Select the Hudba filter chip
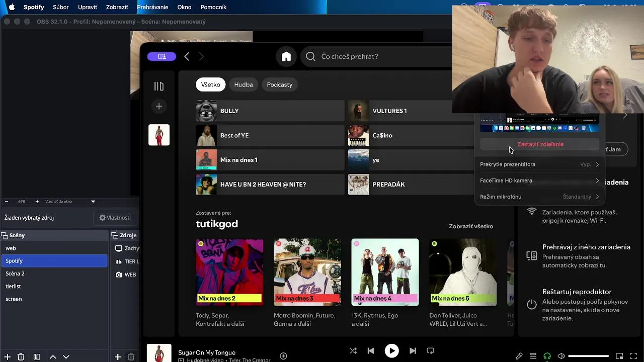This screenshot has width=644, height=362. [244, 84]
